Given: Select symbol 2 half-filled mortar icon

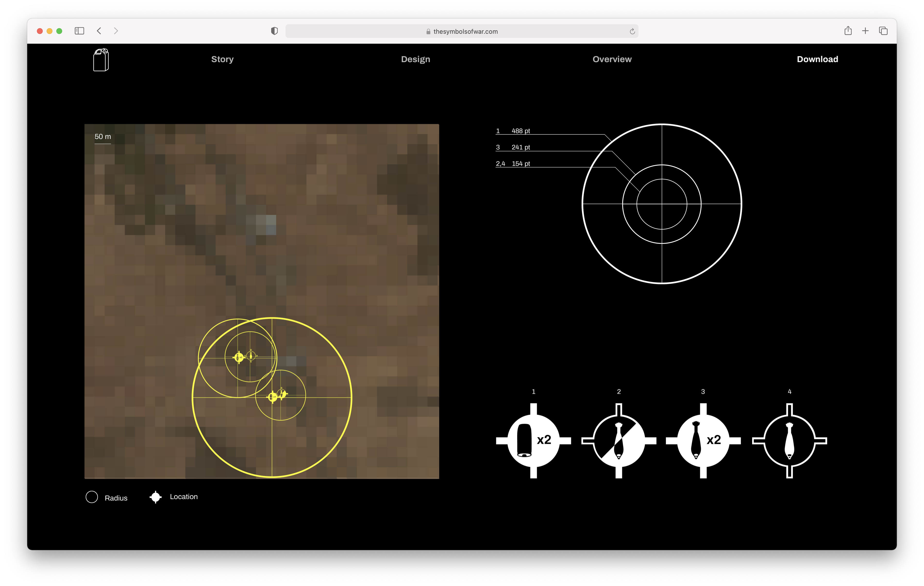Looking at the screenshot, I should [x=619, y=441].
